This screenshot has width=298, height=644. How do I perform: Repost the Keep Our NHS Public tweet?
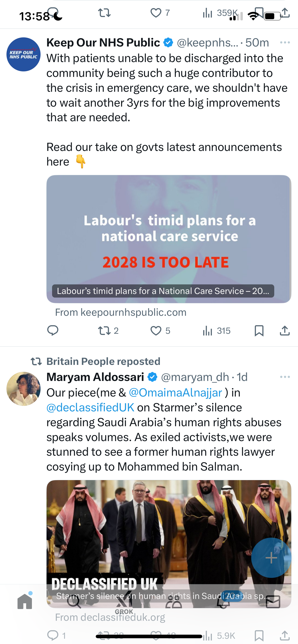(108, 330)
